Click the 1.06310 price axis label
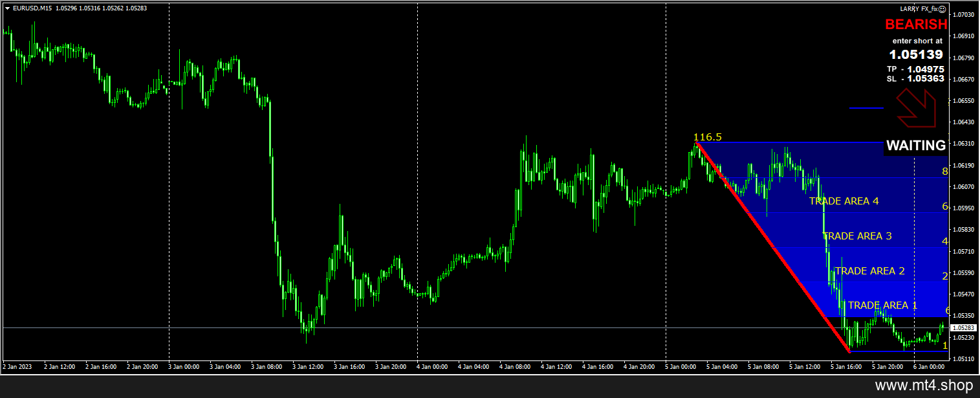Image resolution: width=980 pixels, height=398 pixels. point(964,144)
